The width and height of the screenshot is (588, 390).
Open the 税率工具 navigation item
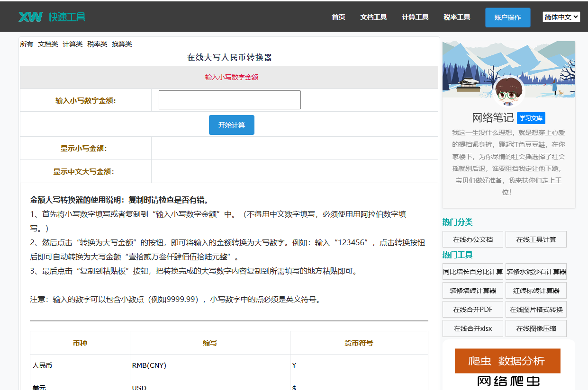[457, 17]
